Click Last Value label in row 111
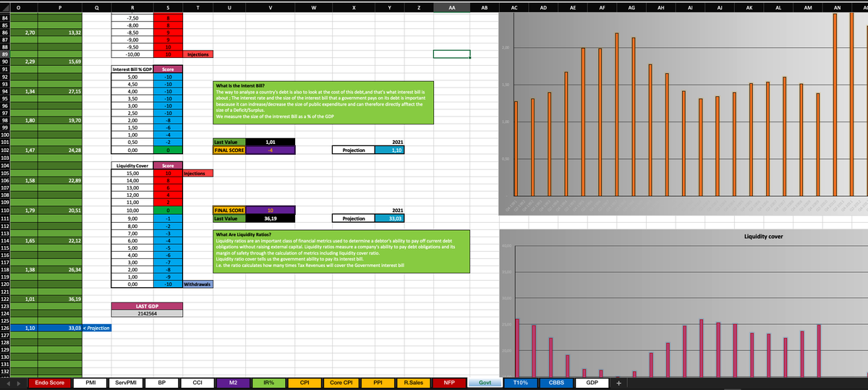 tap(229, 218)
